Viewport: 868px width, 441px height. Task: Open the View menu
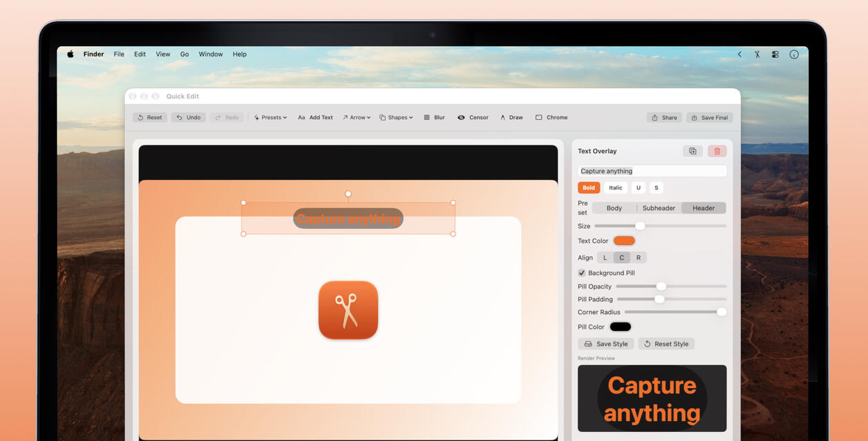coord(163,54)
